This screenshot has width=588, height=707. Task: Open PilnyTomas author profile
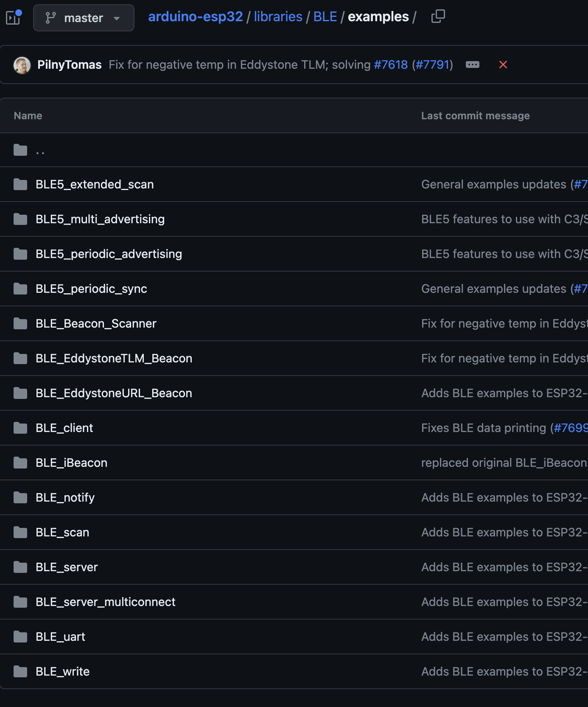[x=70, y=65]
